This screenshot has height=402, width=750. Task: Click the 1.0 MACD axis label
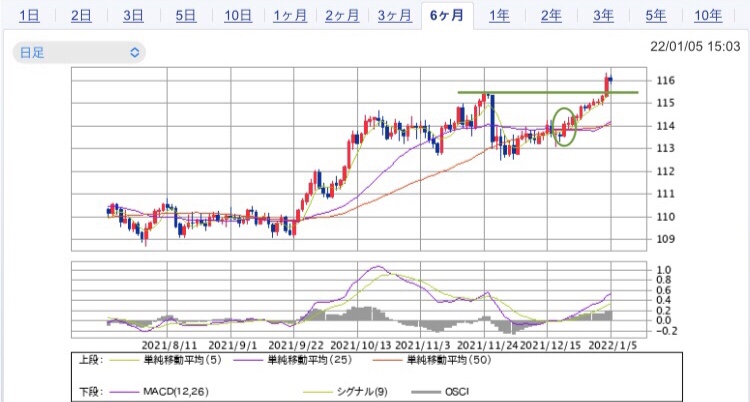pyautogui.click(x=664, y=270)
